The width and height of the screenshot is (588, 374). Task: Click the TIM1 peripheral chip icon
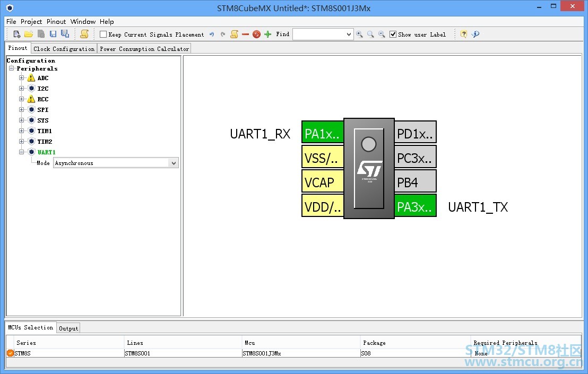pos(31,131)
